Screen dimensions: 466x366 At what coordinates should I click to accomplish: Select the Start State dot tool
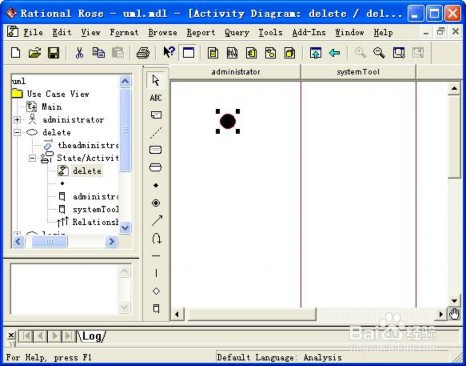tap(156, 185)
